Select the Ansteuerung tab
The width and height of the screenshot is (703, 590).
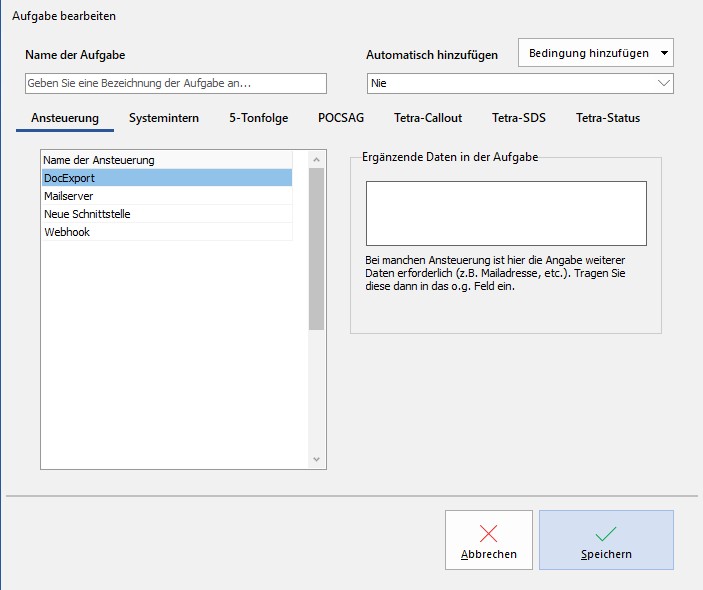pyautogui.click(x=65, y=118)
